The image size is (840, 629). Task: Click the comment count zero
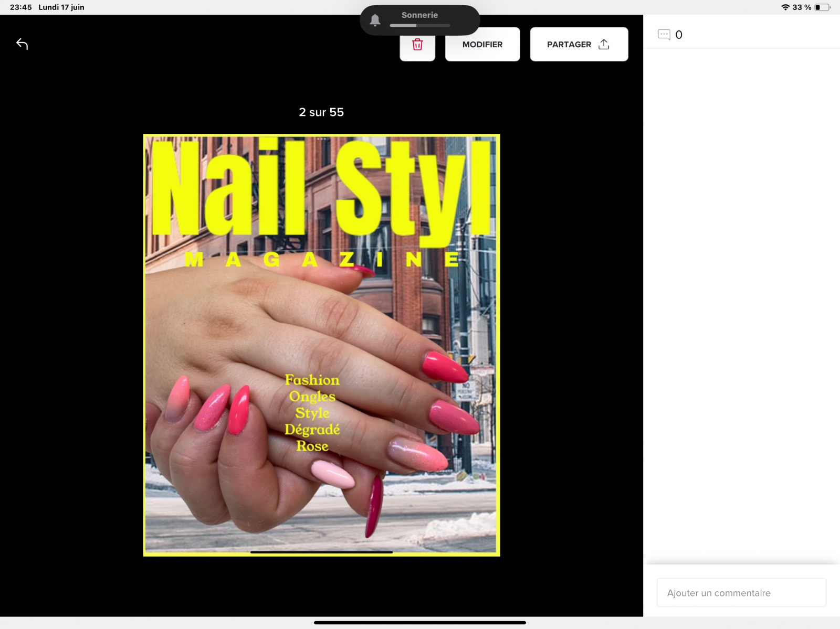pos(679,35)
